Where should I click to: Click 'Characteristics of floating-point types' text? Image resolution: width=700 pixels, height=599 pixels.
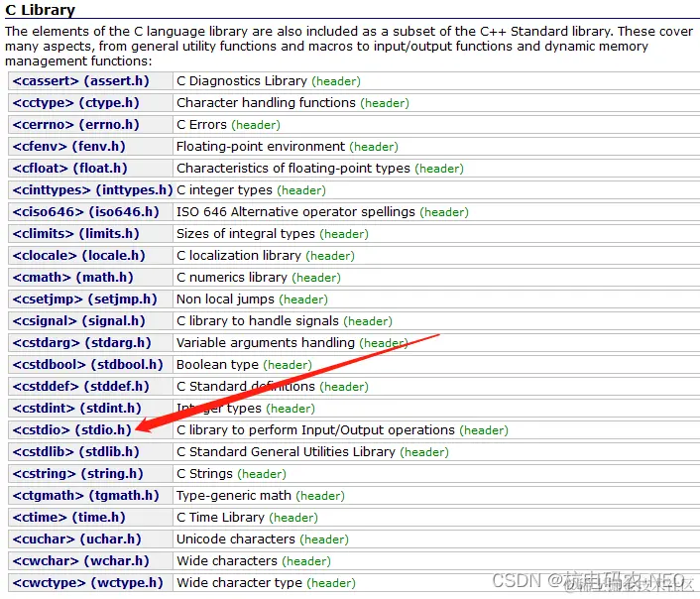[293, 169]
